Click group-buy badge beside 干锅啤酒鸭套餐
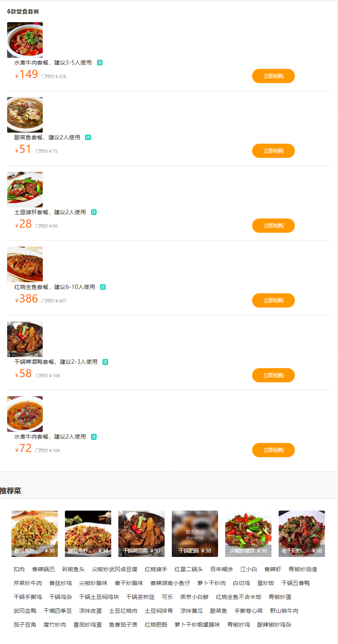This screenshot has width=338, height=644. coord(105,362)
